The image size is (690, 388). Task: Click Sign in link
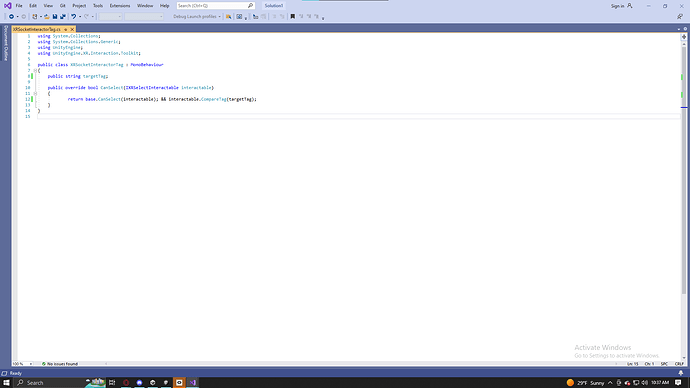coord(621,6)
